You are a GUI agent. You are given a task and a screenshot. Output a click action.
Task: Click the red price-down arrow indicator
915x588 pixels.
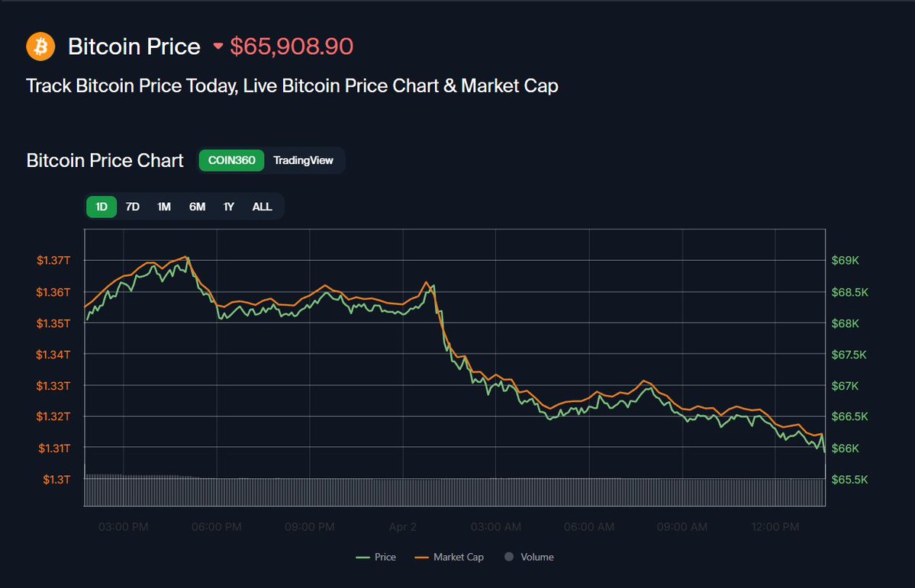(218, 47)
